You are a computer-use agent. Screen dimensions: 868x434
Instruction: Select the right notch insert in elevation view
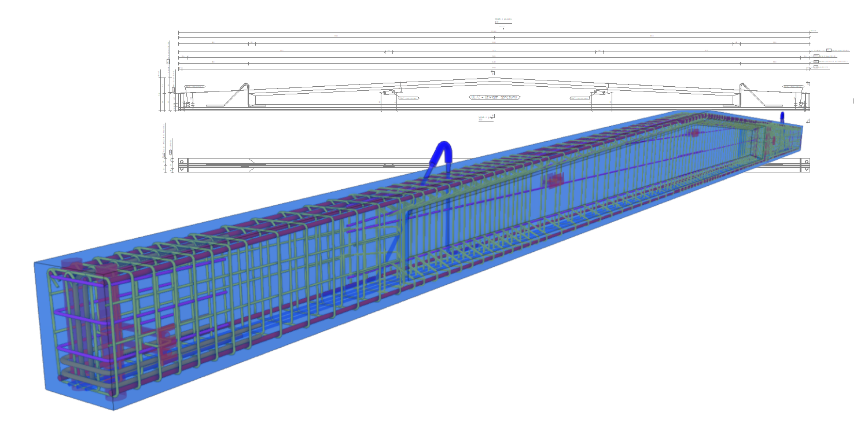coord(599,93)
